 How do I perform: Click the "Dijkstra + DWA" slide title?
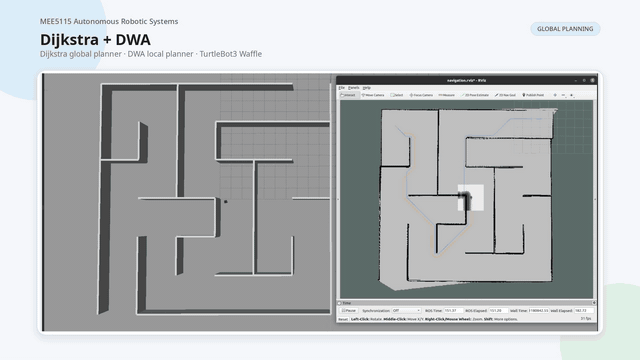[x=95, y=40]
